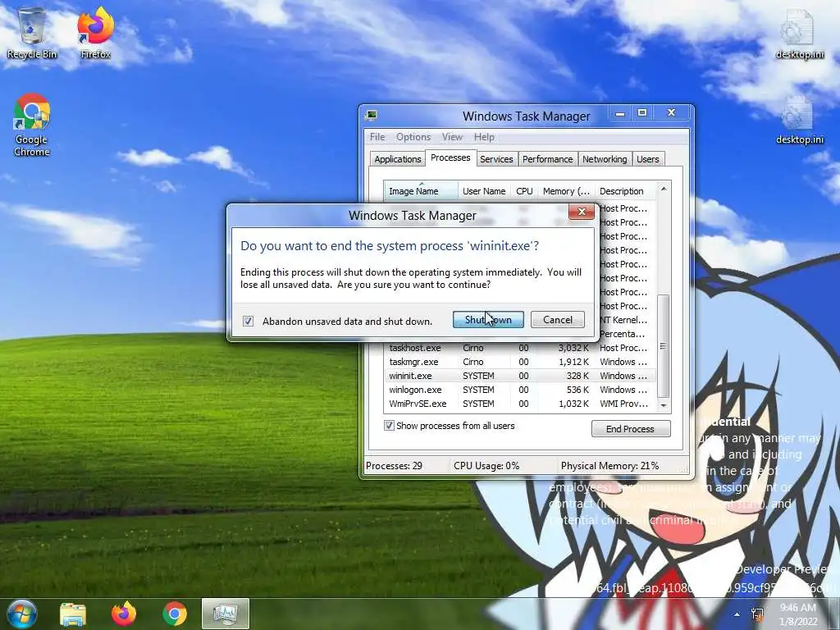Image resolution: width=840 pixels, height=630 pixels.
Task: Open the Recycle Bin desktop icon
Action: (x=32, y=32)
